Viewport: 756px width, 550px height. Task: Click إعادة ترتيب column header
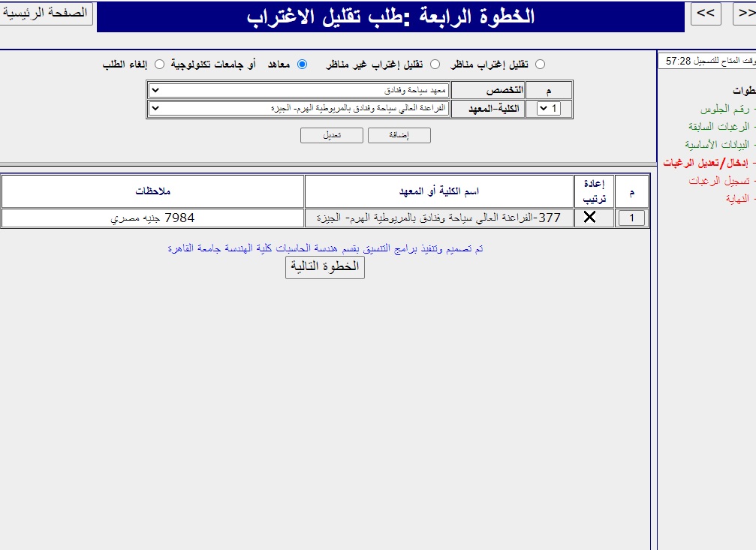[x=594, y=191]
